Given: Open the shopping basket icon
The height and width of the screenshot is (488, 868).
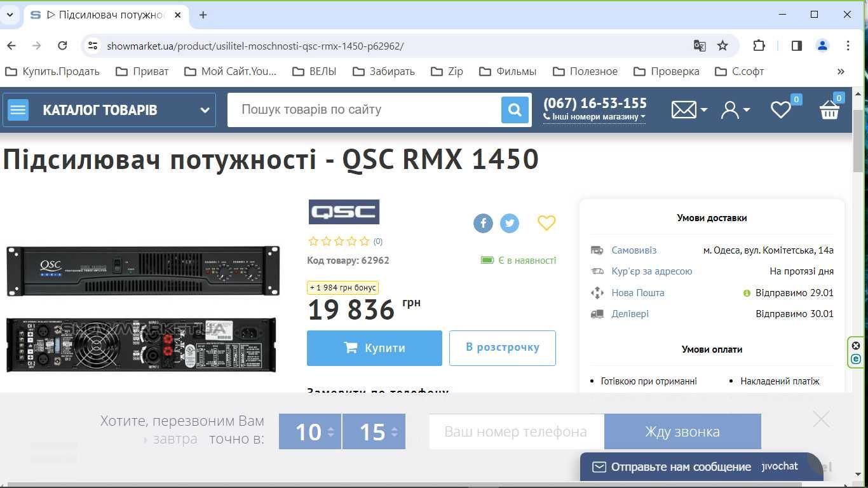Looking at the screenshot, I should click(829, 110).
